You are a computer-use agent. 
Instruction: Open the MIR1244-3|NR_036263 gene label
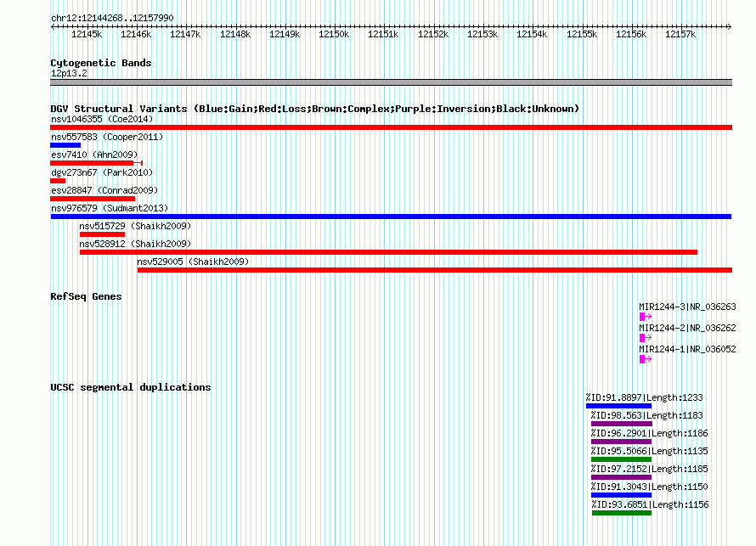[x=687, y=307]
